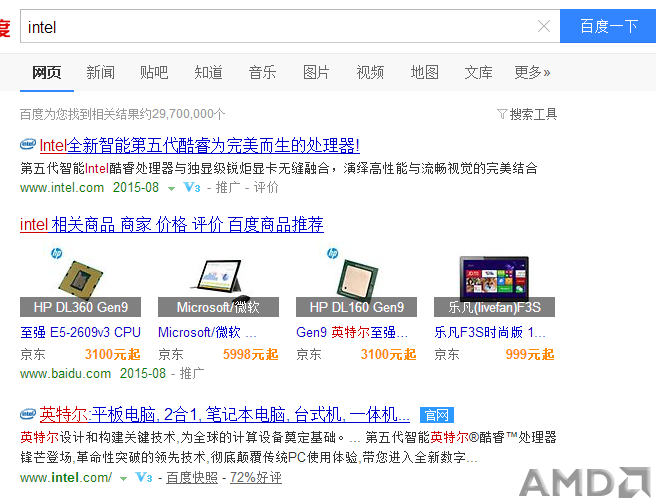Open 乐凡F3S时尚版 product link
This screenshot has width=656, height=503.
pyautogui.click(x=490, y=332)
